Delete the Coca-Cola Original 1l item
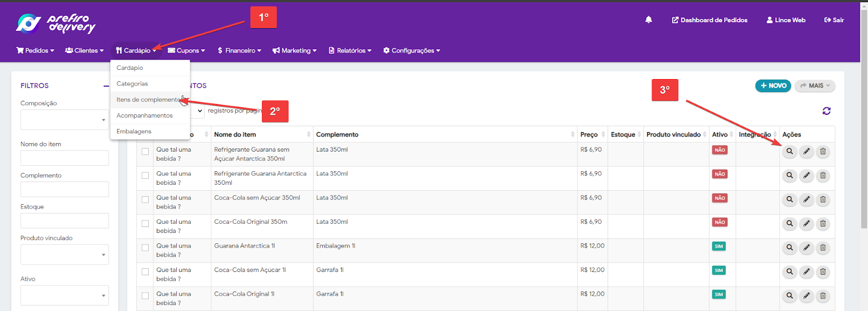The height and width of the screenshot is (311, 868). point(823,296)
